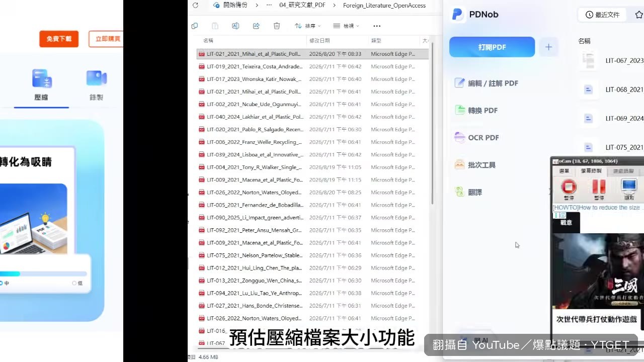Click the 打開PDF button
This screenshot has width=644, height=362.
[x=492, y=47]
